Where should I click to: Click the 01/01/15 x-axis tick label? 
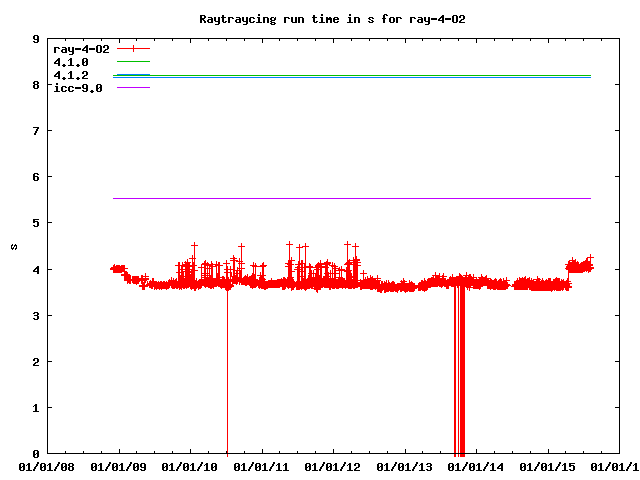coord(549,467)
